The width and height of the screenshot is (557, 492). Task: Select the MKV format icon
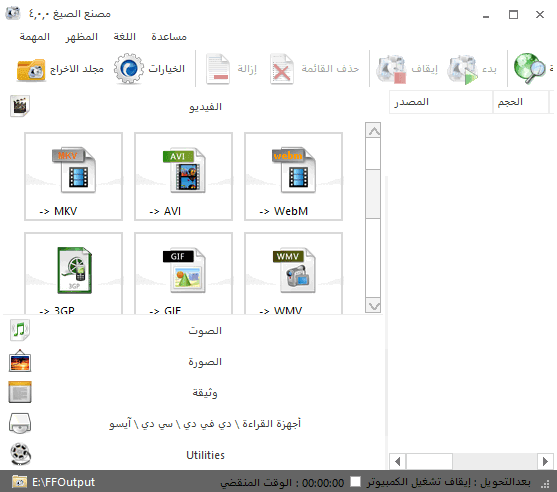pyautogui.click(x=74, y=170)
